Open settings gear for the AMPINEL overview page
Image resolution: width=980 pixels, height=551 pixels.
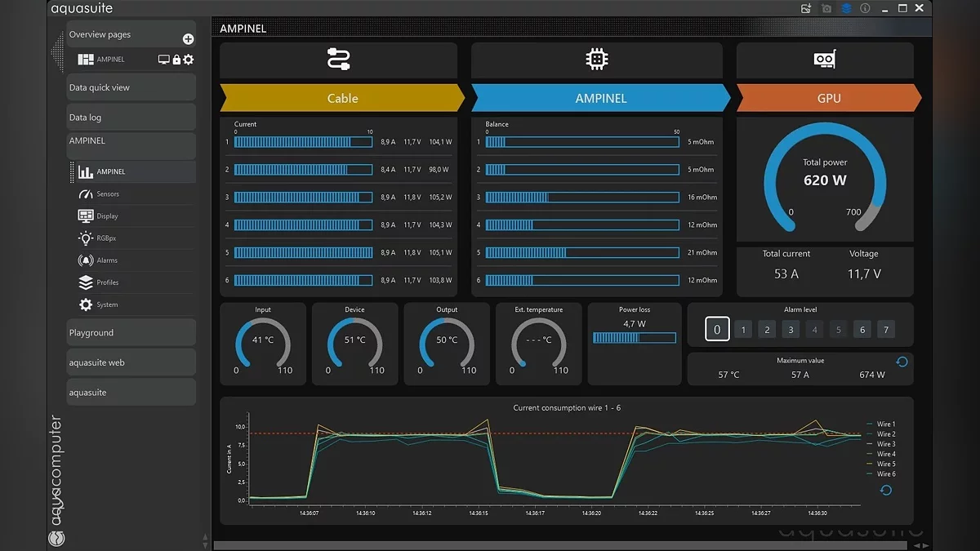click(189, 60)
